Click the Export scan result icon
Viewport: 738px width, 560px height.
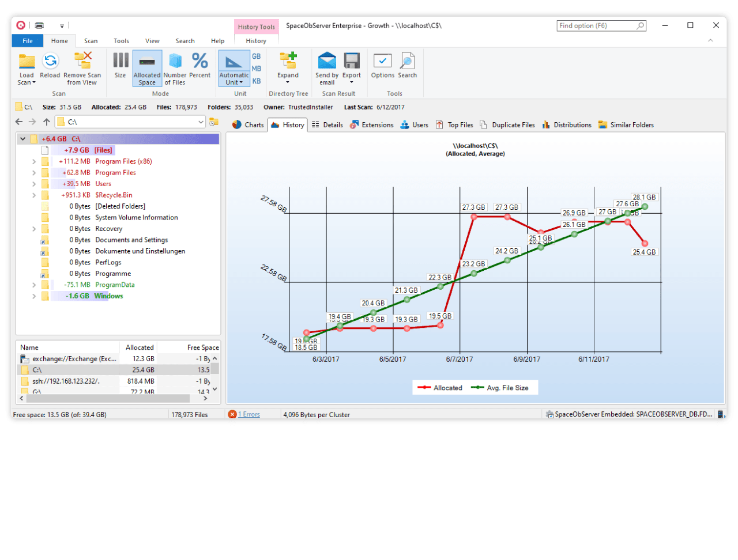tap(352, 67)
